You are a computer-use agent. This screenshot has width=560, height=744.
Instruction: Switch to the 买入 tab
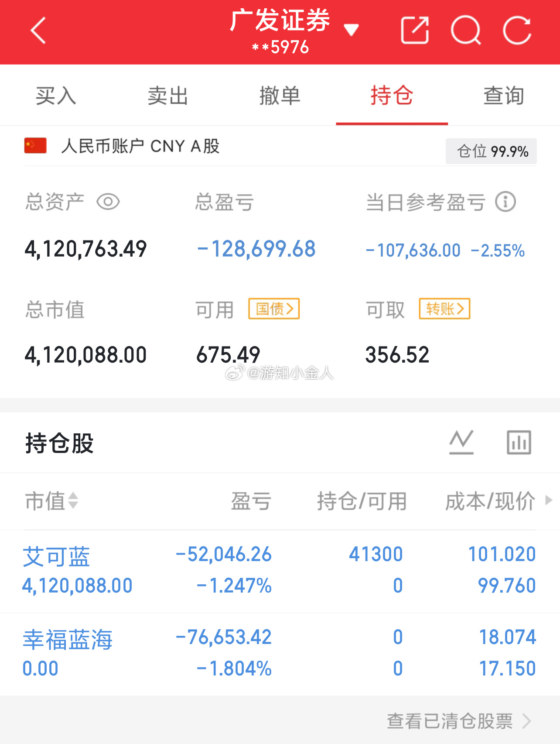pyautogui.click(x=56, y=96)
